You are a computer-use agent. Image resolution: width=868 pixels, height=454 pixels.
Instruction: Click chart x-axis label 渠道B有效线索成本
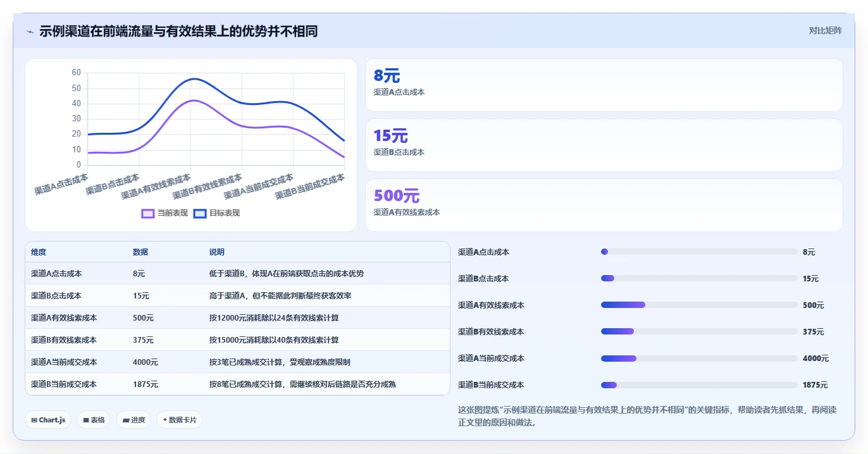coord(208,186)
